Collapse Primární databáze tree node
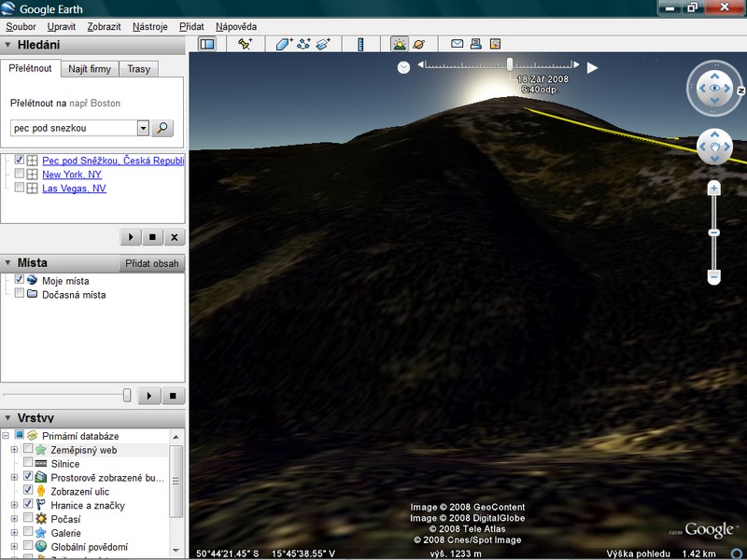 tap(6, 436)
